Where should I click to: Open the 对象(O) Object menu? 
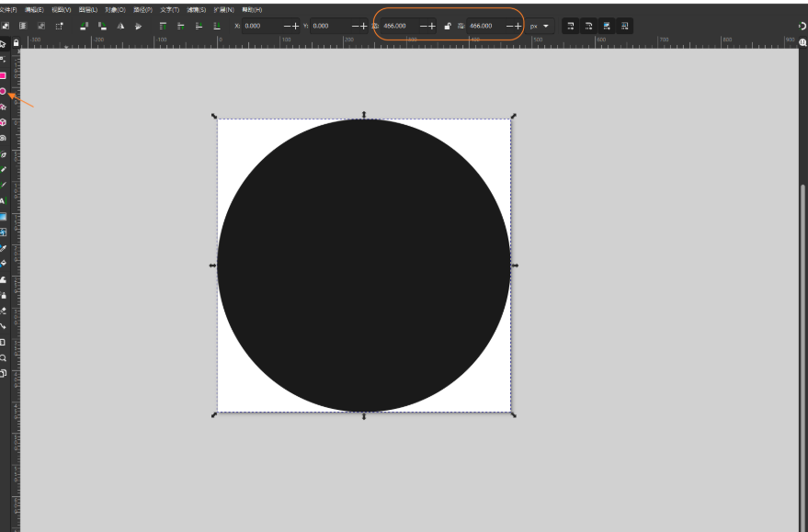(x=116, y=10)
